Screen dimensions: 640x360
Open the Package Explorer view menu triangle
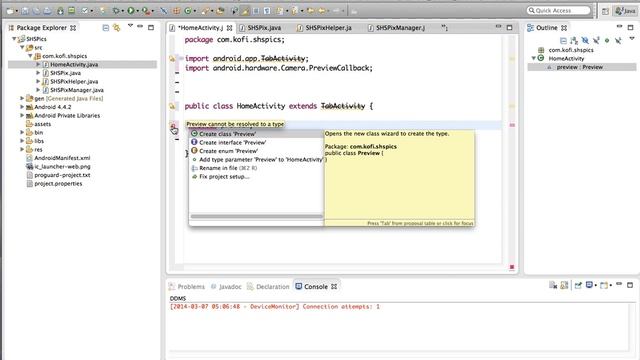[x=130, y=26]
